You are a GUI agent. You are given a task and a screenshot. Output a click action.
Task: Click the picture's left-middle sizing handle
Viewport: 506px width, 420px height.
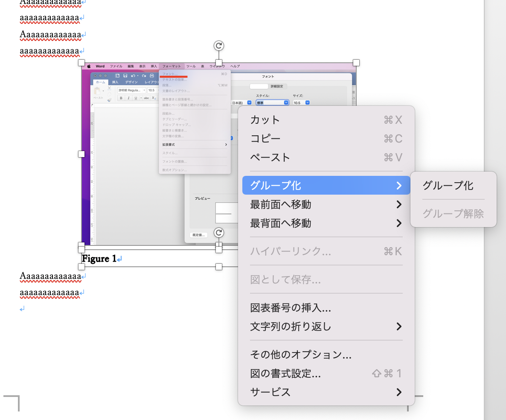(x=81, y=154)
